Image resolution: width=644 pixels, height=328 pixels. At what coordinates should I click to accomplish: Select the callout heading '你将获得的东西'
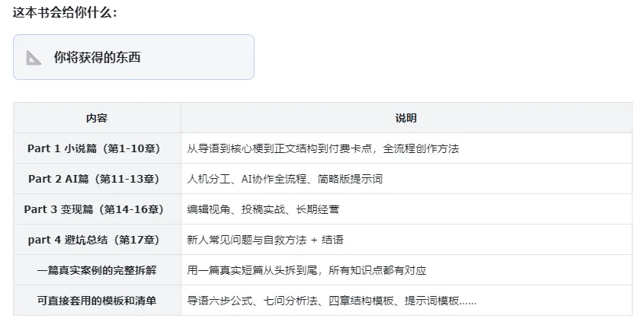(97, 57)
